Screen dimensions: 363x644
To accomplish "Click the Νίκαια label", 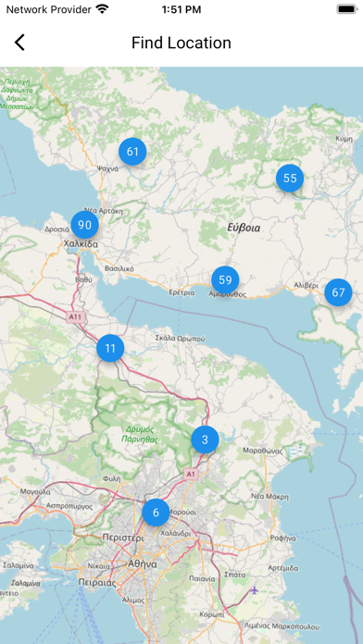I will point(99,566).
